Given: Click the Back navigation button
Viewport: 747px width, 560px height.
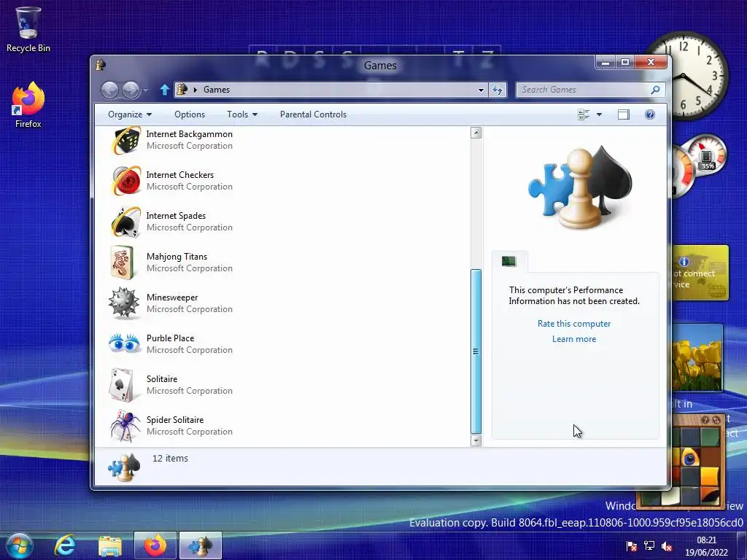Looking at the screenshot, I should click(x=109, y=90).
